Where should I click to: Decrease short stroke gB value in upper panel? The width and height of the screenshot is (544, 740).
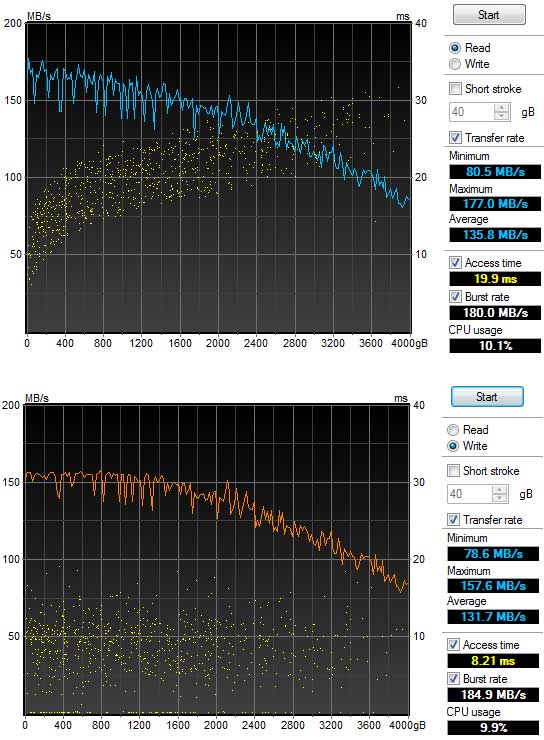pos(502,116)
